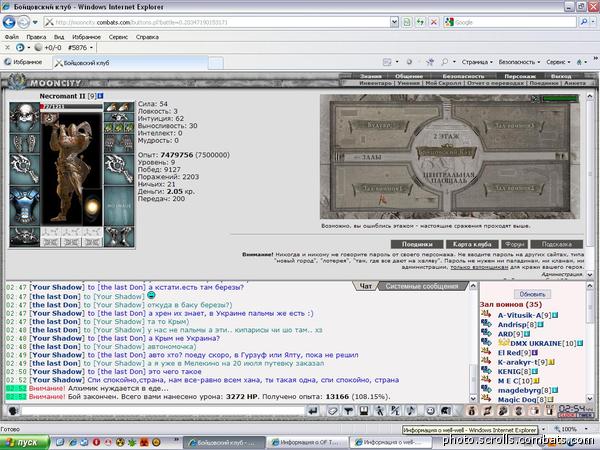Open the Вид menu
Viewport: 600px width, 450px height.
click(59, 37)
